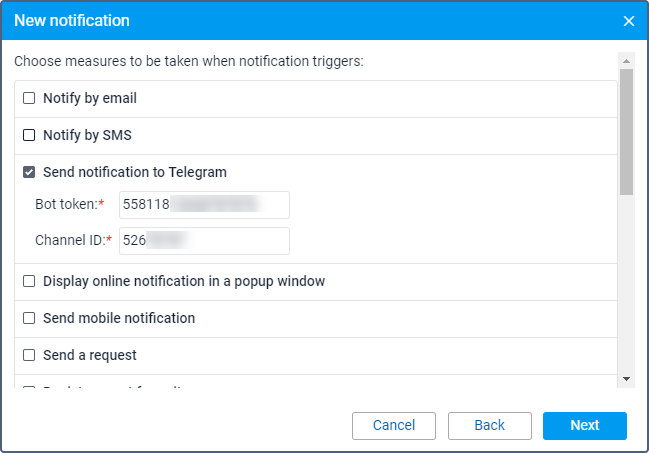Viewport: 649px width, 453px height.
Task: Focus the Channel ID input field
Action: click(204, 241)
